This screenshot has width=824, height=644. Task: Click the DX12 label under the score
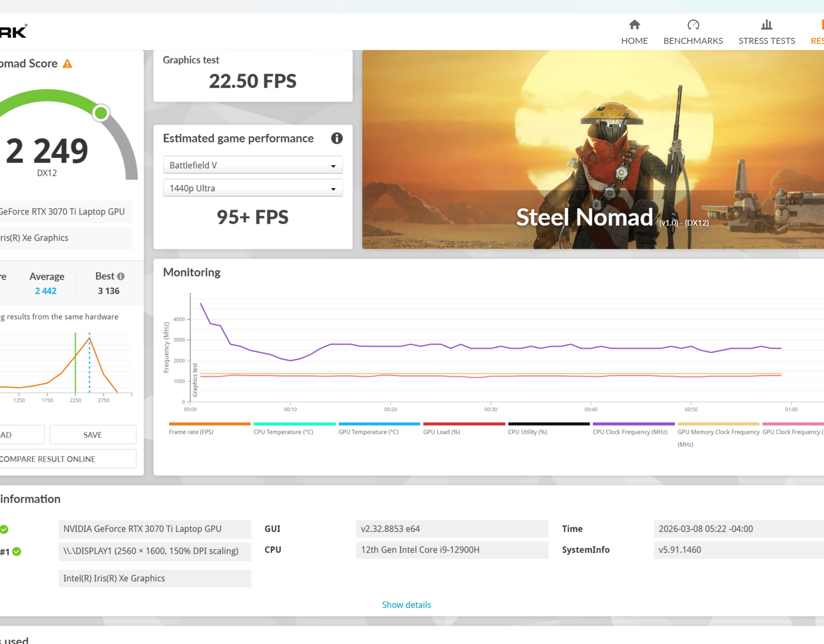pyautogui.click(x=47, y=173)
